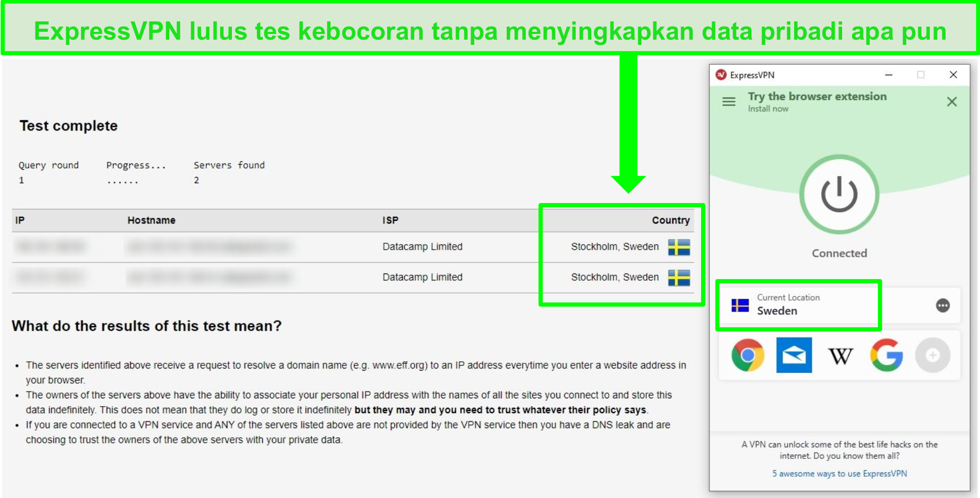Image resolution: width=980 pixels, height=498 pixels.
Task: Open the ExpressVPN hamburger menu
Action: pyautogui.click(x=729, y=101)
